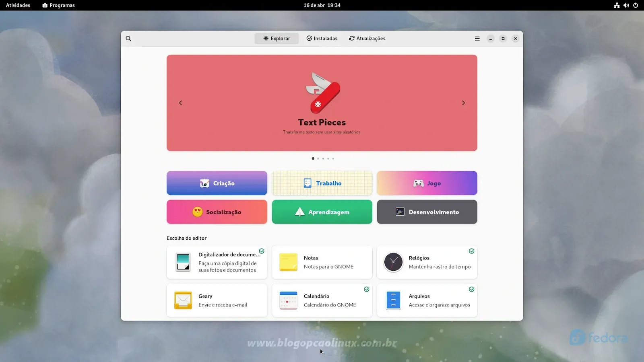Click 'Calendário do GNOME' description
Screen dimensions: 644x362
click(x=330, y=305)
